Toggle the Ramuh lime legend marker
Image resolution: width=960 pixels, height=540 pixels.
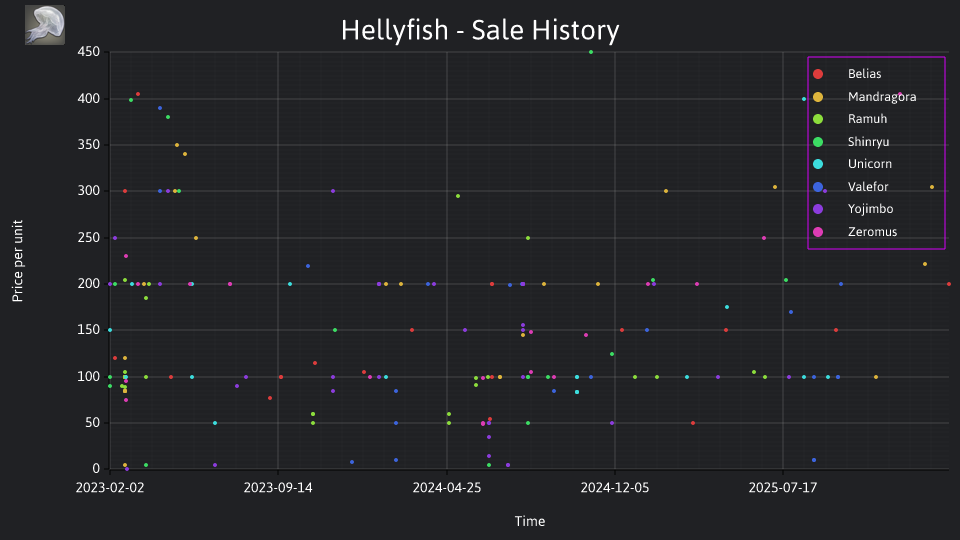tap(818, 119)
